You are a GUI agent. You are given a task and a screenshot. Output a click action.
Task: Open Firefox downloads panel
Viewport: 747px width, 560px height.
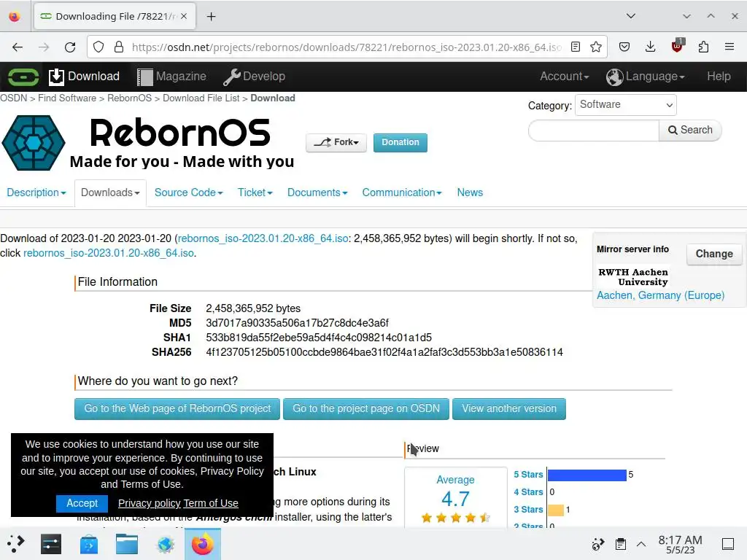click(650, 47)
